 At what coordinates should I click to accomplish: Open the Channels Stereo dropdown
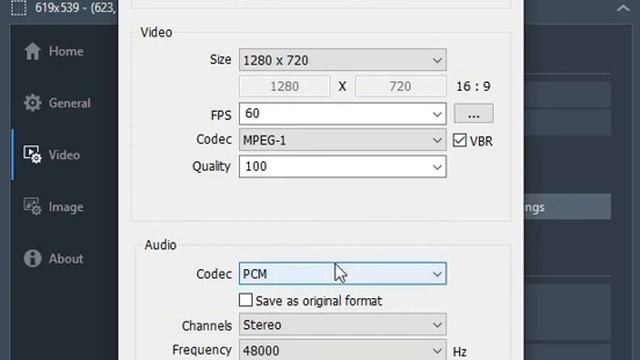(x=342, y=325)
